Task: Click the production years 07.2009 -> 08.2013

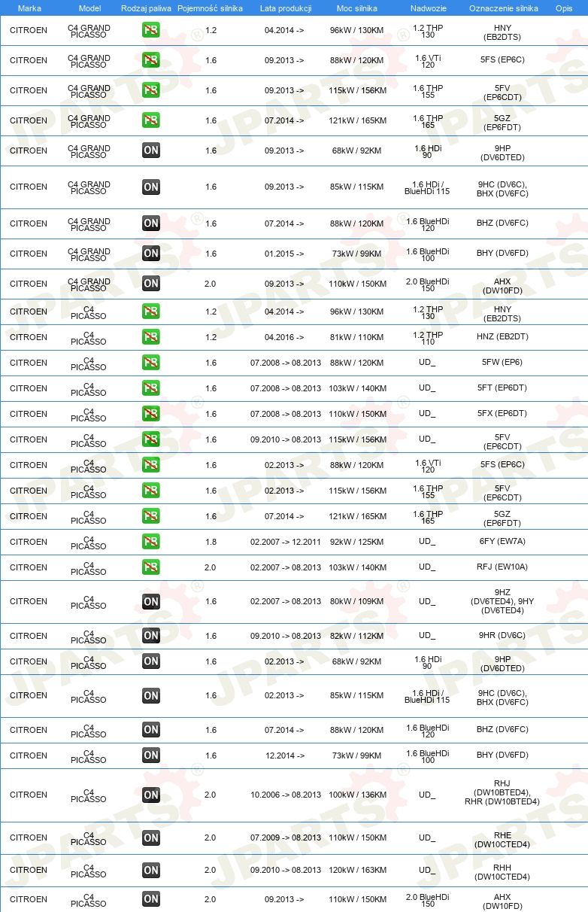Action: coord(286,838)
